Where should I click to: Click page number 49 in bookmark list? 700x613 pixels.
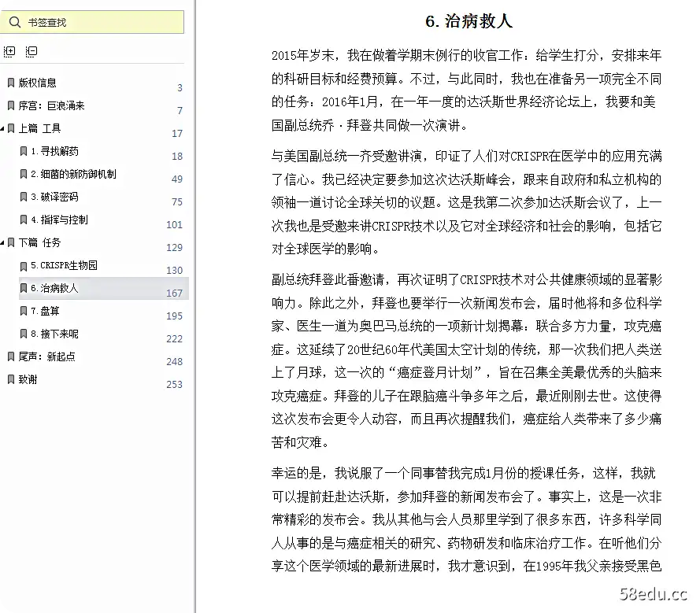click(x=177, y=179)
